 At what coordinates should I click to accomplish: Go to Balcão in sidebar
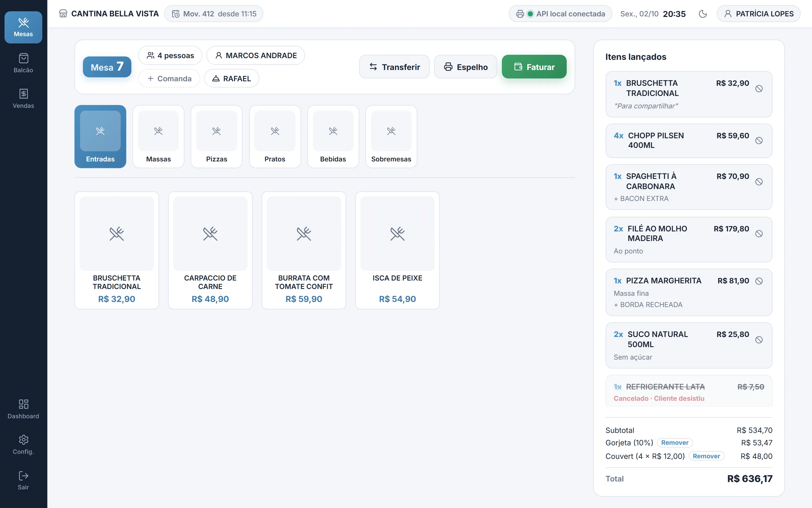tap(23, 63)
